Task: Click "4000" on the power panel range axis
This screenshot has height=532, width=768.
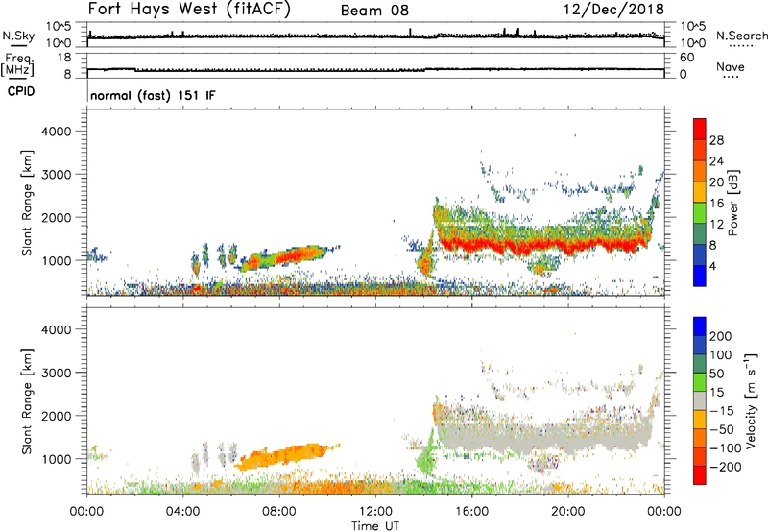Action: coord(57,132)
